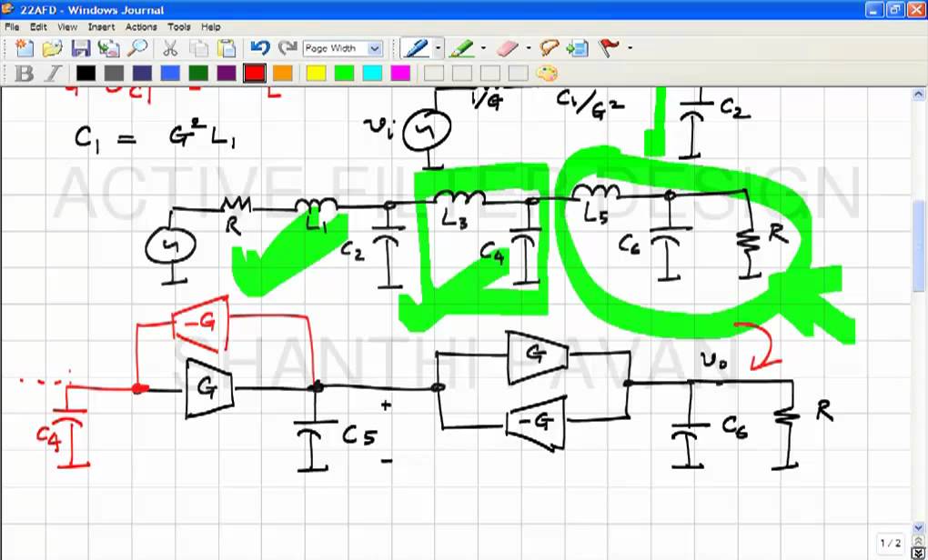Pick the purple color swatch
The width and height of the screenshot is (928, 560).
pos(227,74)
